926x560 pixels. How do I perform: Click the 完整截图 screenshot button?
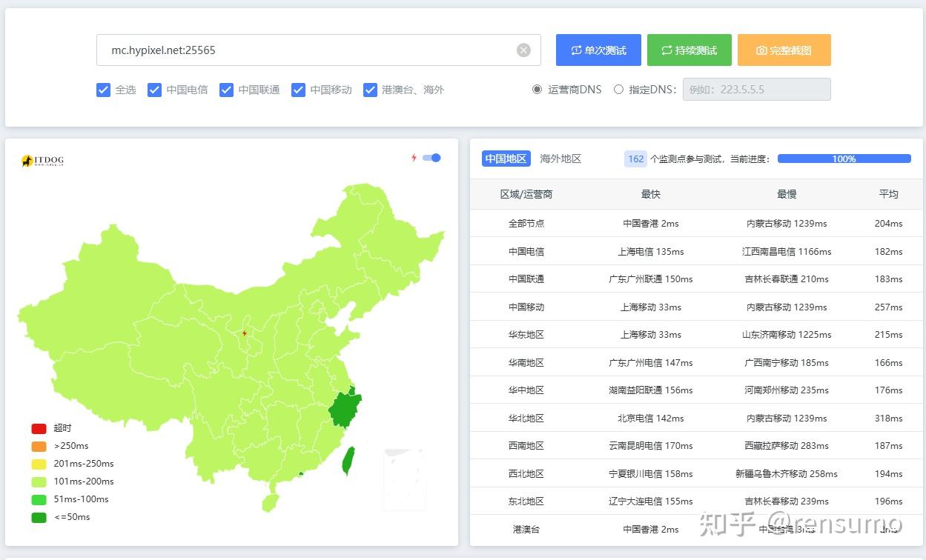(784, 50)
